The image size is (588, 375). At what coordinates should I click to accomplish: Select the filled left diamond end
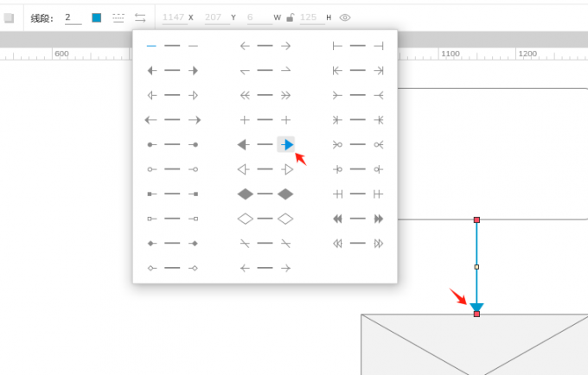coord(246,194)
